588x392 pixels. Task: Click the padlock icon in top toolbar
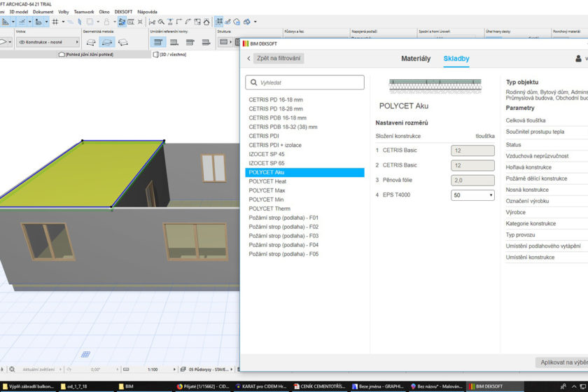106,22
